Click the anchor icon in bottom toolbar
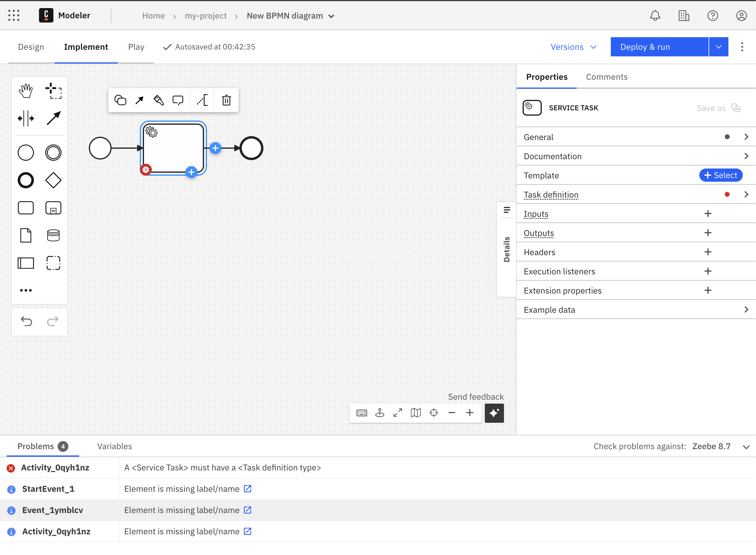 (380, 413)
